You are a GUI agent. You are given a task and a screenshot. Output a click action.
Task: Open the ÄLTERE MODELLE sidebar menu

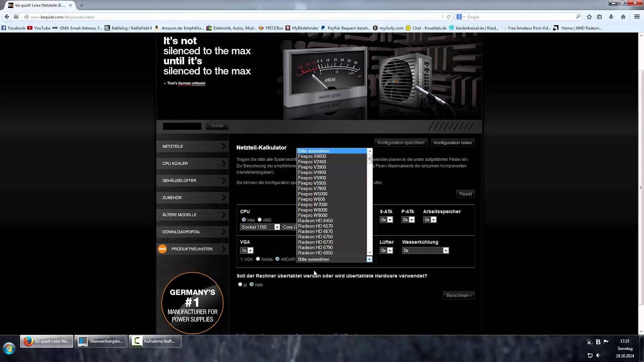[x=193, y=215]
